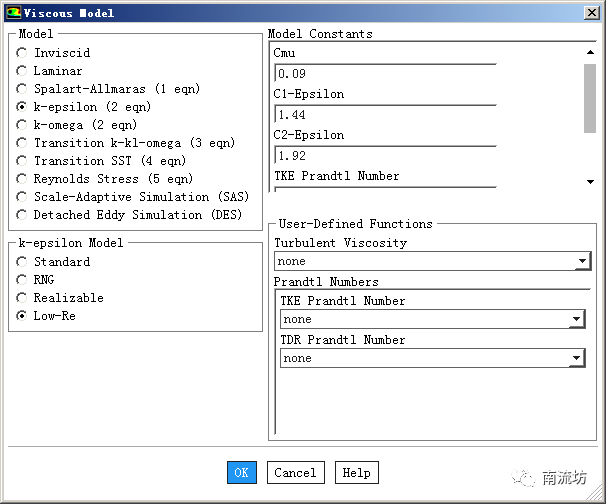The image size is (606, 504).
Task: Expand the TKE Prandtl Number dropdown
Action: click(x=576, y=320)
